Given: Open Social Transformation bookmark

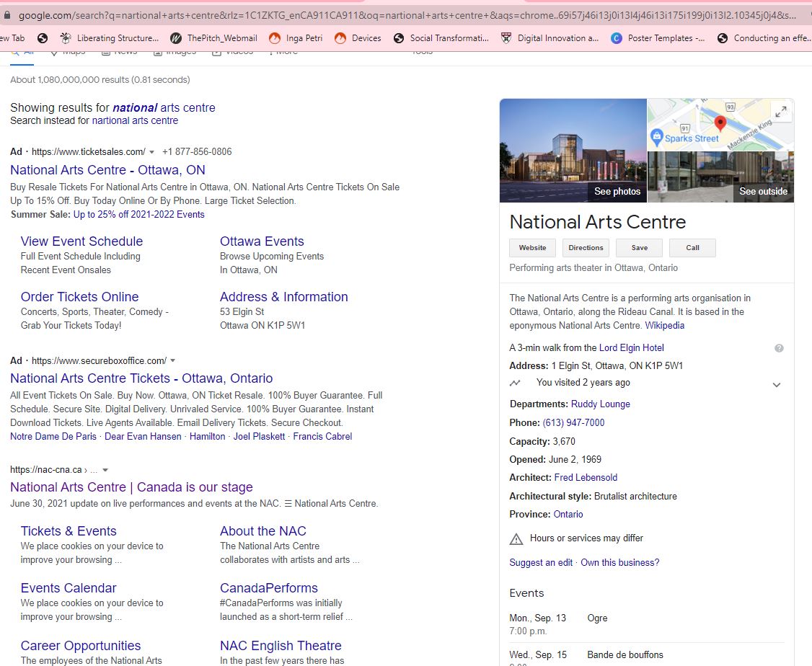Looking at the screenshot, I should [x=441, y=37].
